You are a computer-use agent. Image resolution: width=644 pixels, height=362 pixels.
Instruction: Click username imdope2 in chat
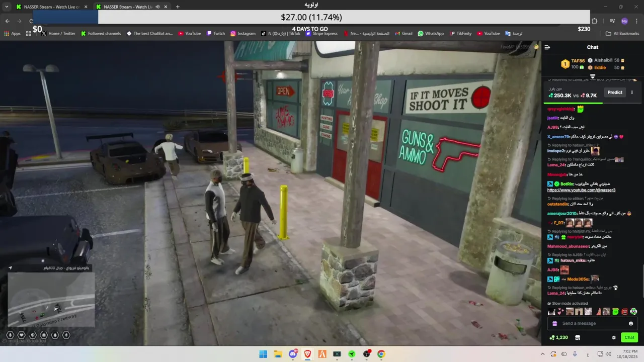point(556,151)
